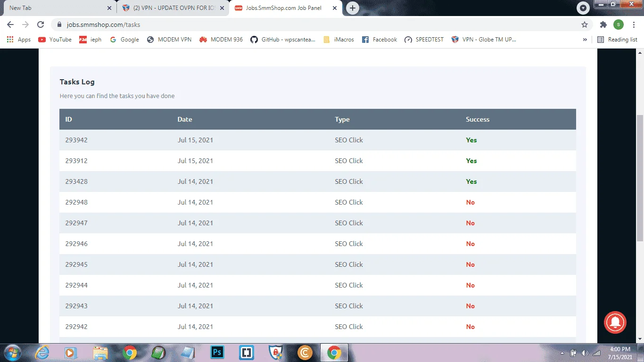Click the date of task 293428
The image size is (644, 362).
tap(195, 181)
